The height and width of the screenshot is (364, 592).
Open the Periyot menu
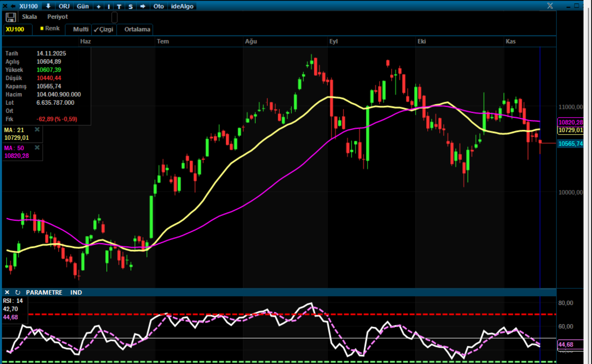click(57, 17)
